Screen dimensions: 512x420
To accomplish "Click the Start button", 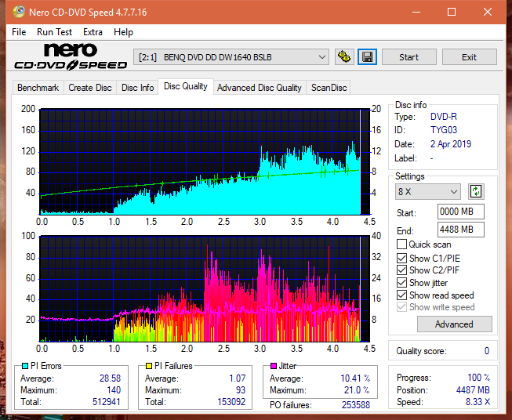I will [x=409, y=57].
